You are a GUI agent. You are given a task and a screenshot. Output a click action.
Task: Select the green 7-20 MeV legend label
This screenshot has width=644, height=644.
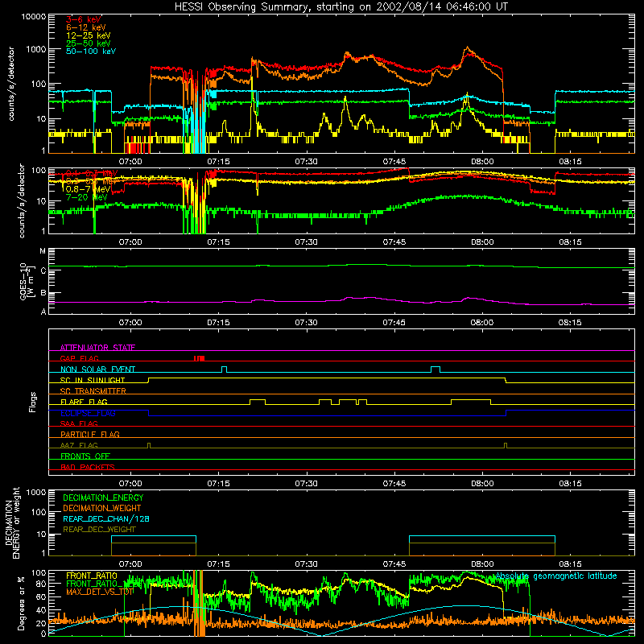(x=87, y=197)
